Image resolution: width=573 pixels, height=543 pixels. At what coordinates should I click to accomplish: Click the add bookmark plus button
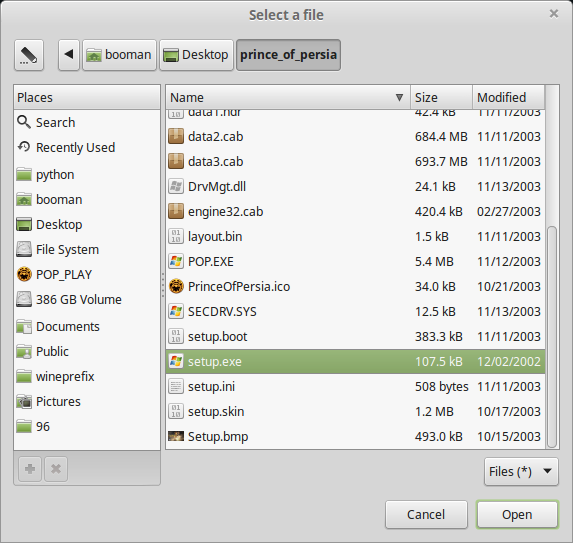click(x=30, y=469)
